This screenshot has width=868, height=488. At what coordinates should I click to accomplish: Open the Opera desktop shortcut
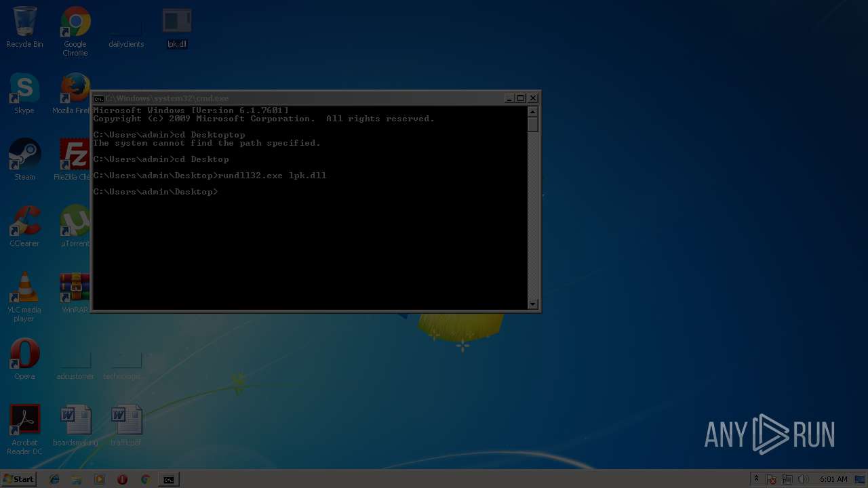(x=24, y=359)
